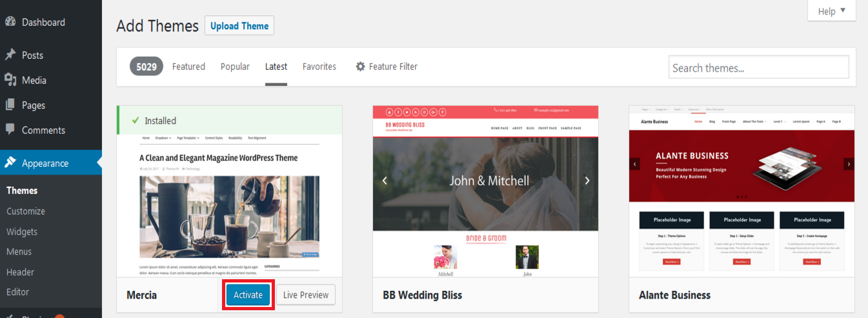
Task: Select Themes submenu item
Action: pos(22,191)
